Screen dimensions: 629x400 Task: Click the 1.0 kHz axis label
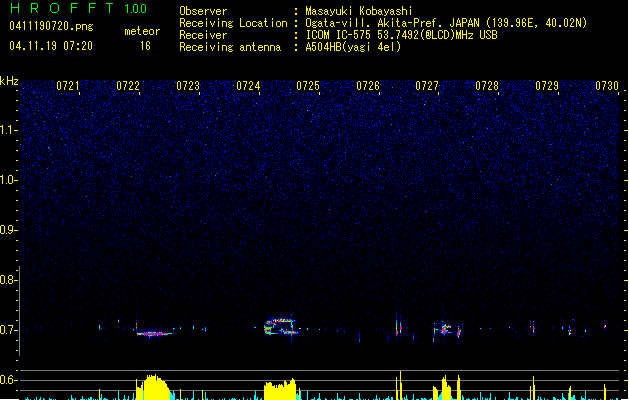[9, 180]
